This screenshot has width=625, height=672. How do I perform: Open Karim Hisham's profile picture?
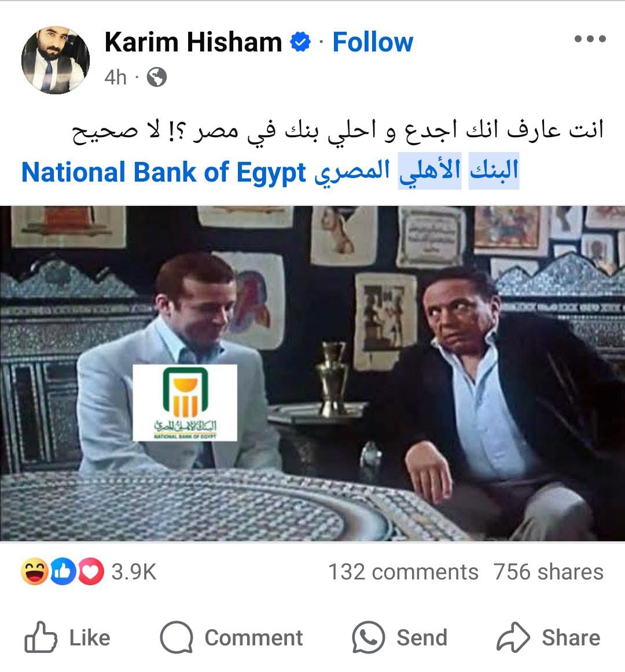point(56,60)
